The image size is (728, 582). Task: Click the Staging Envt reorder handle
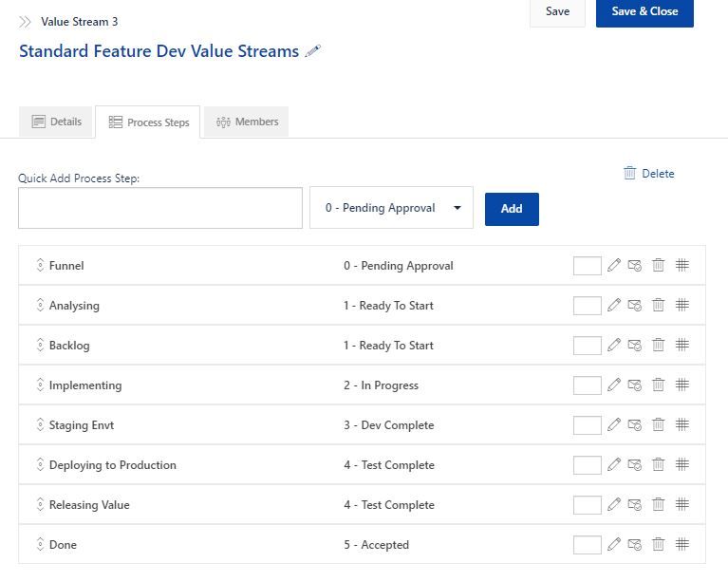tap(41, 424)
